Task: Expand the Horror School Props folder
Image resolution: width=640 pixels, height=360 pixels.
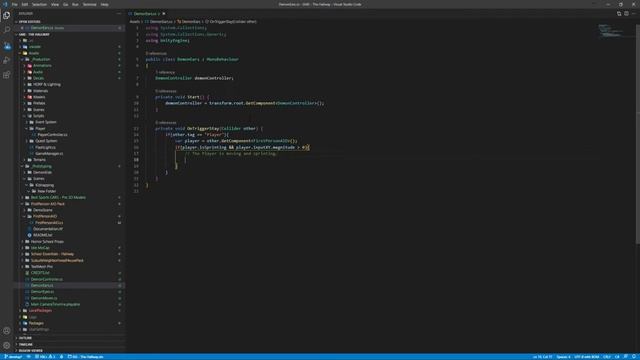Action: (x=47, y=242)
